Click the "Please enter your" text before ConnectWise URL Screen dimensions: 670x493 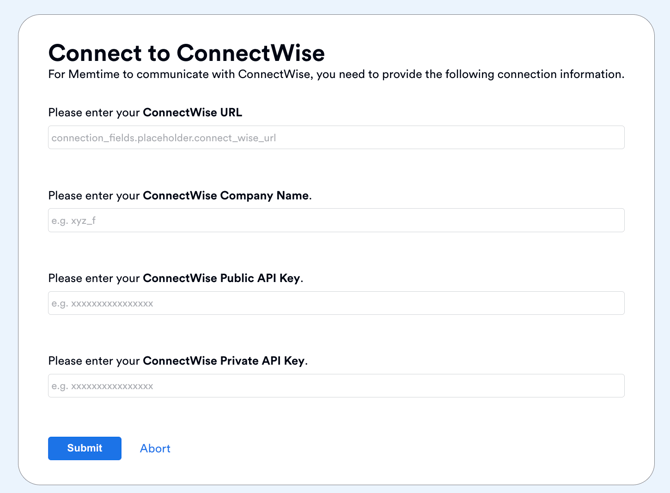[x=94, y=113]
